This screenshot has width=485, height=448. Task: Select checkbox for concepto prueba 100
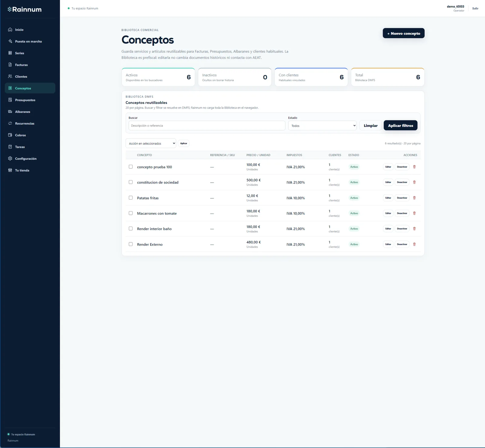[131, 167]
